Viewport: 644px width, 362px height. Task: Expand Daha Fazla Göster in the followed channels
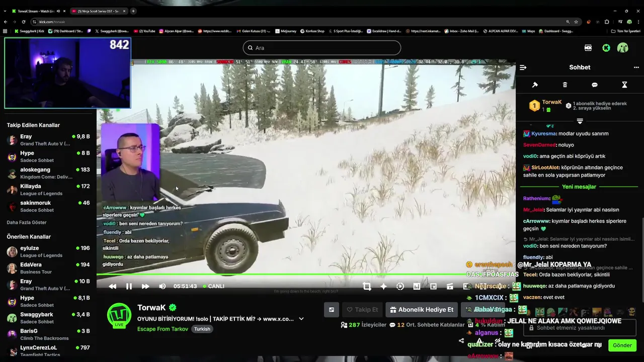[27, 222]
